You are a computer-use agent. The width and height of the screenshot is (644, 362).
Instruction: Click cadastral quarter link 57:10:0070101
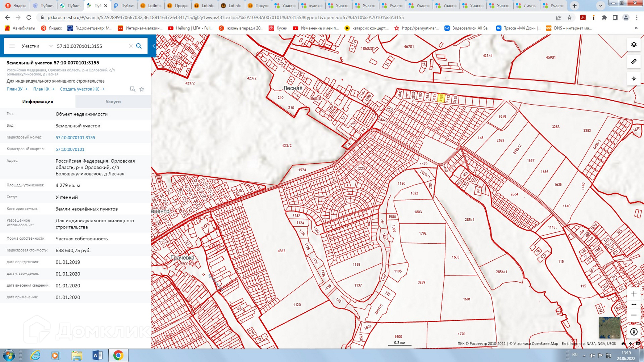(70, 149)
